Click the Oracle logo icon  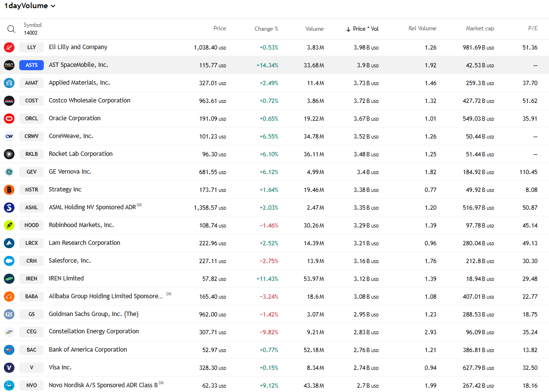click(x=9, y=119)
